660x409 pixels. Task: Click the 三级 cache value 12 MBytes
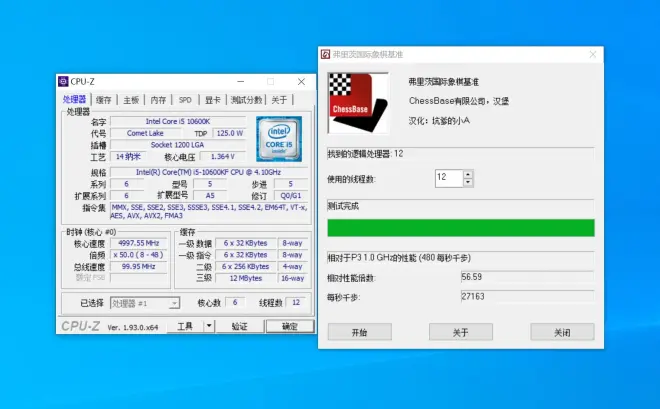tap(246, 278)
